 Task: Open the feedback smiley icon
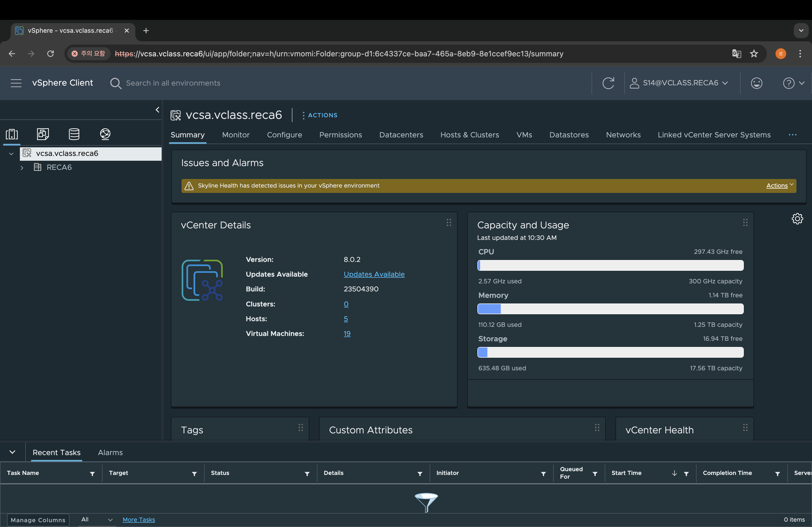[x=756, y=83]
